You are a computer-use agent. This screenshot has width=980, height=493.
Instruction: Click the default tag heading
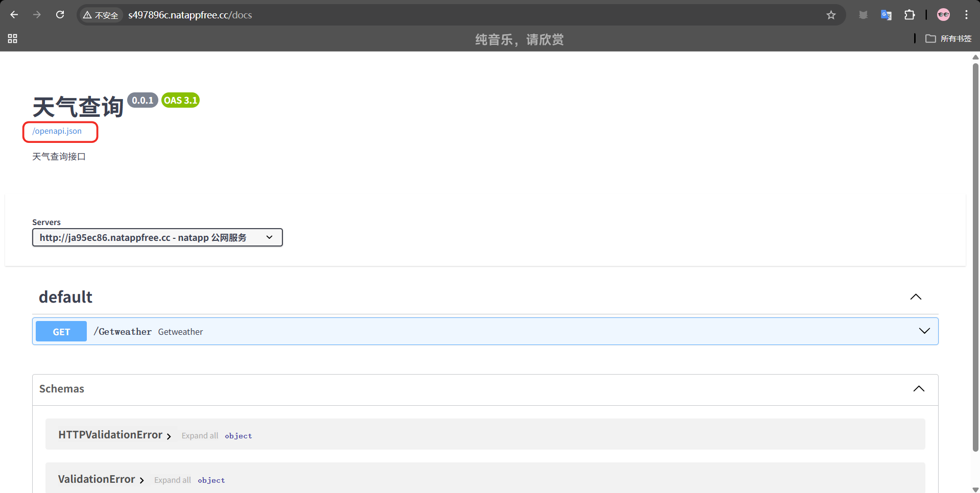coord(65,297)
